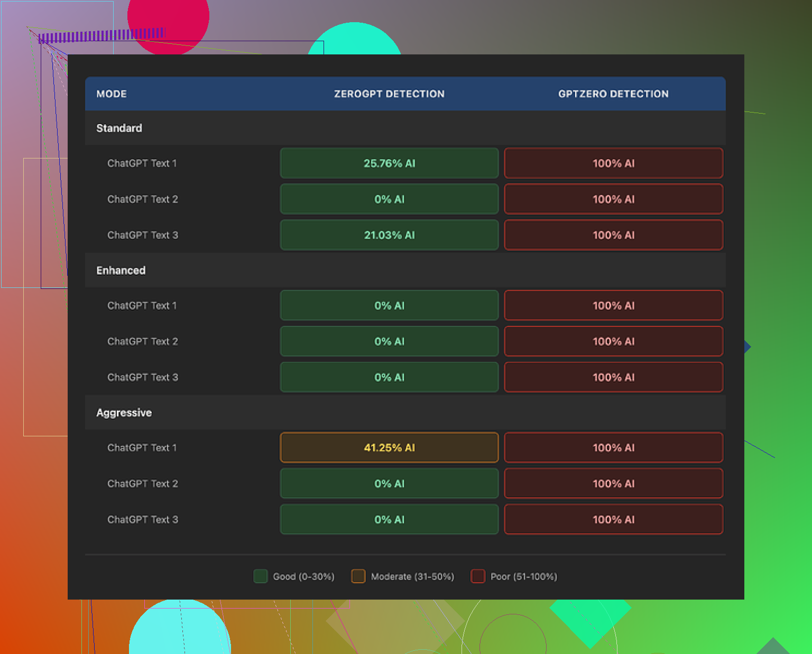The width and height of the screenshot is (812, 654).
Task: Select the Standard section row
Action: 119,128
